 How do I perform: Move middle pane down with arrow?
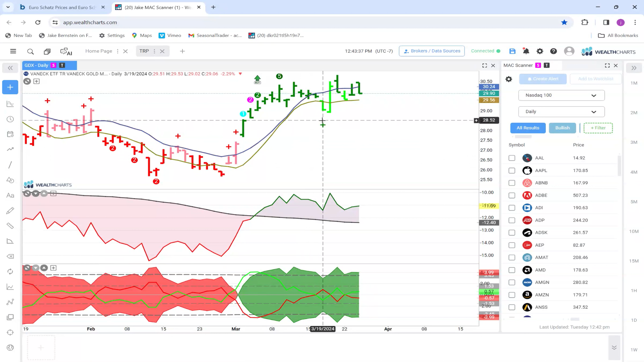36,193
